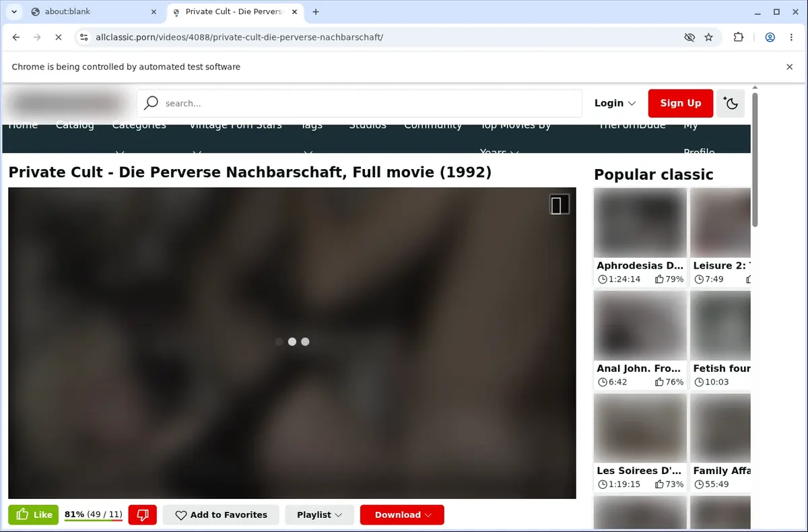Click the red Sign Up button
Viewport: 808px width, 532px height.
pyautogui.click(x=681, y=103)
